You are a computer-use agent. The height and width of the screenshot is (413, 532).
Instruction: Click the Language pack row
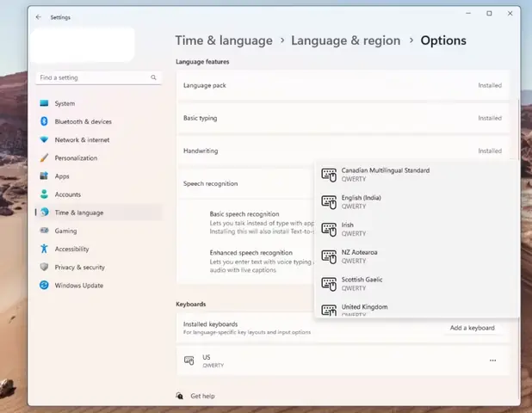pyautogui.click(x=343, y=85)
